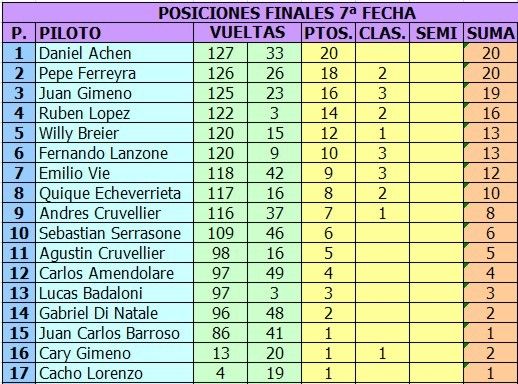Select Cary Gimeno's CLAS. cell showing 1
Viewport: 518px width, 384px height.
click(x=382, y=353)
